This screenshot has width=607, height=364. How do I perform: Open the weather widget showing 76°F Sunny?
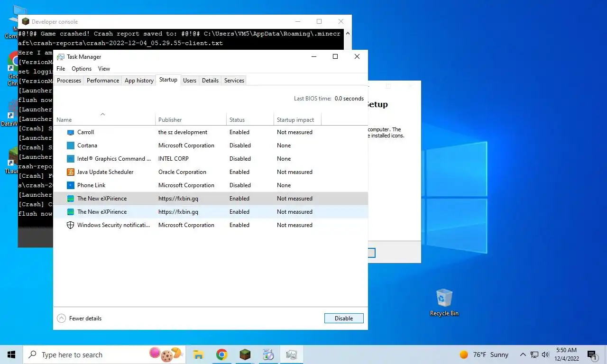(484, 355)
